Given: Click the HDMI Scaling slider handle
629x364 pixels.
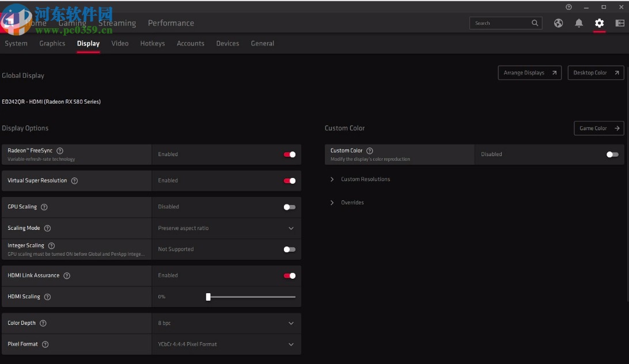Looking at the screenshot, I should click(x=208, y=297).
